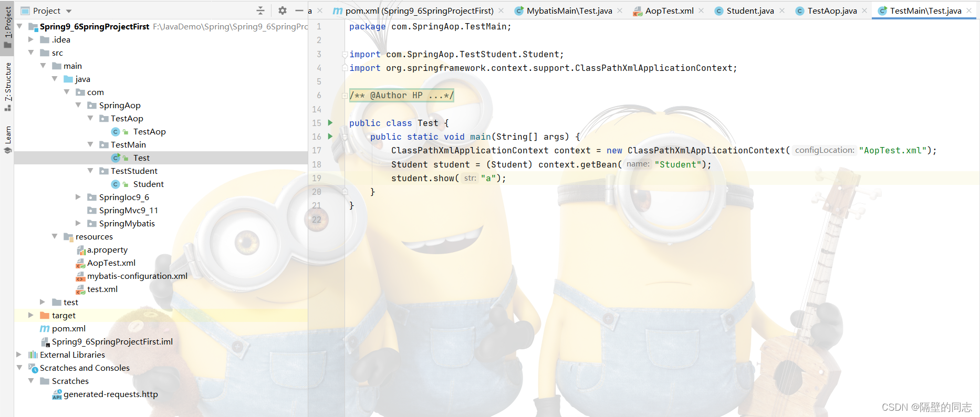The image size is (980, 417).
Task: Collapse the Spring9_6SpringProjectFirst root node
Action: pyautogui.click(x=19, y=26)
